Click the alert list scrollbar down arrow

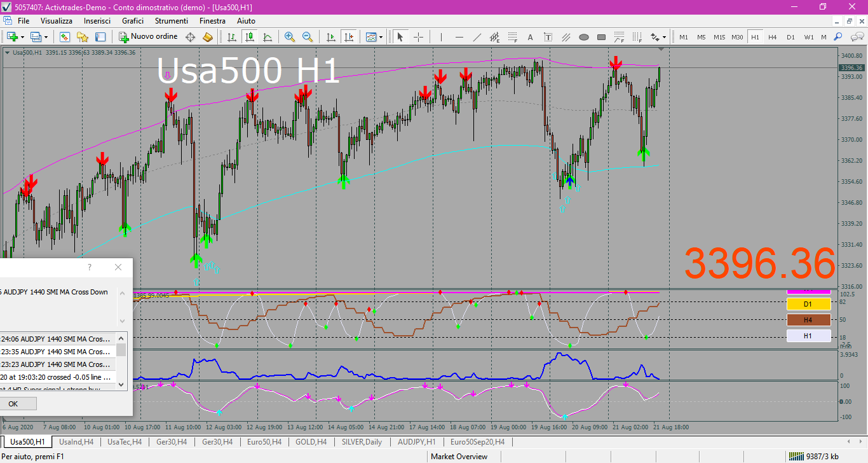pyautogui.click(x=121, y=384)
